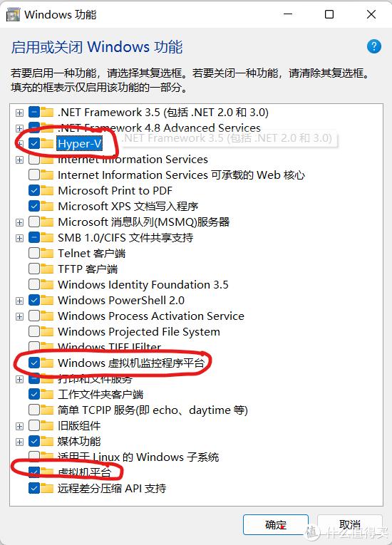Expand the .NET Framework 3.5 tree node
The image size is (392, 545).
[x=19, y=113]
